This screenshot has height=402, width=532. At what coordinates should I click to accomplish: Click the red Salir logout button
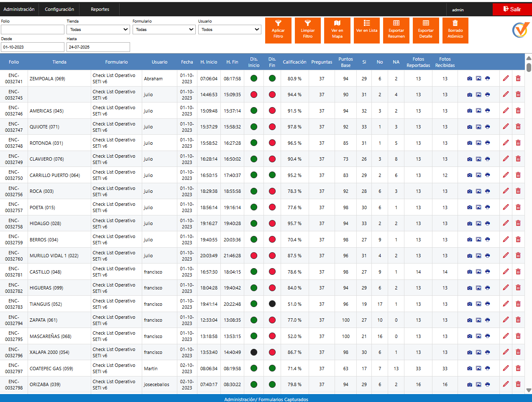coord(512,9)
